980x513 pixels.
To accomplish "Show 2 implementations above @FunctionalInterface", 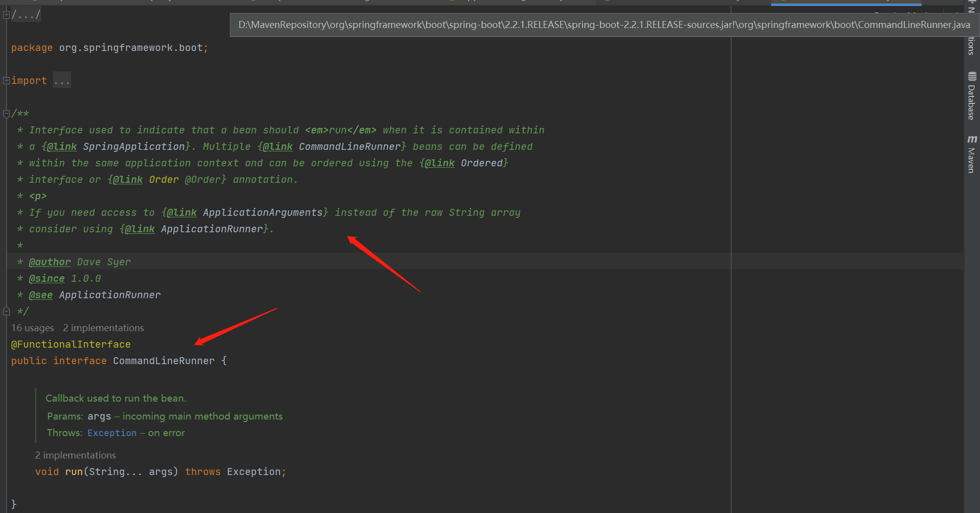I will pos(103,328).
